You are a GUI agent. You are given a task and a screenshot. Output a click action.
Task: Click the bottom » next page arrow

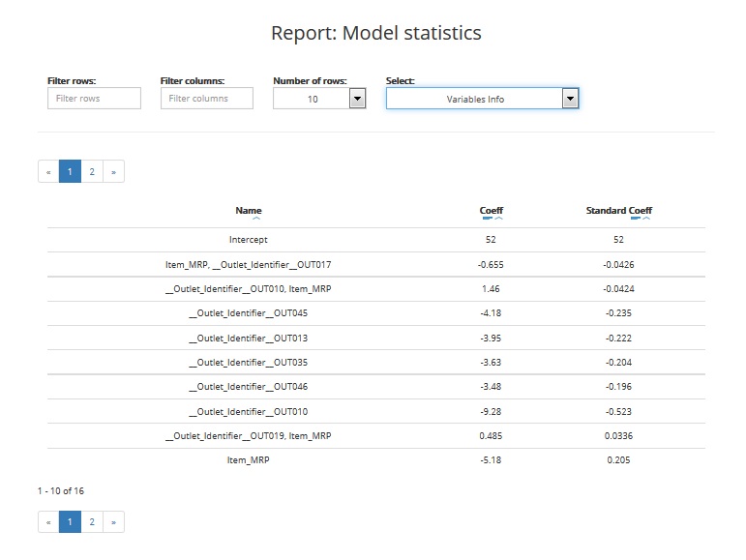[113, 522]
